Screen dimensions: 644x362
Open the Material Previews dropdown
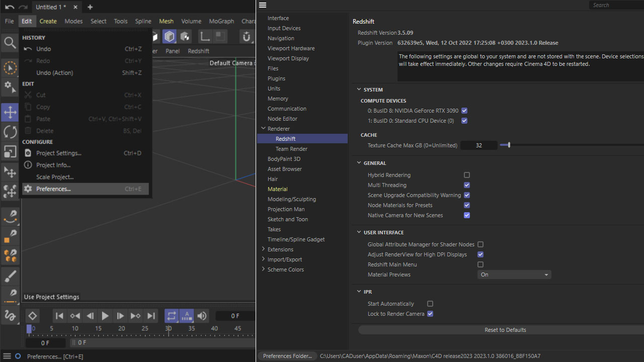coord(514,275)
